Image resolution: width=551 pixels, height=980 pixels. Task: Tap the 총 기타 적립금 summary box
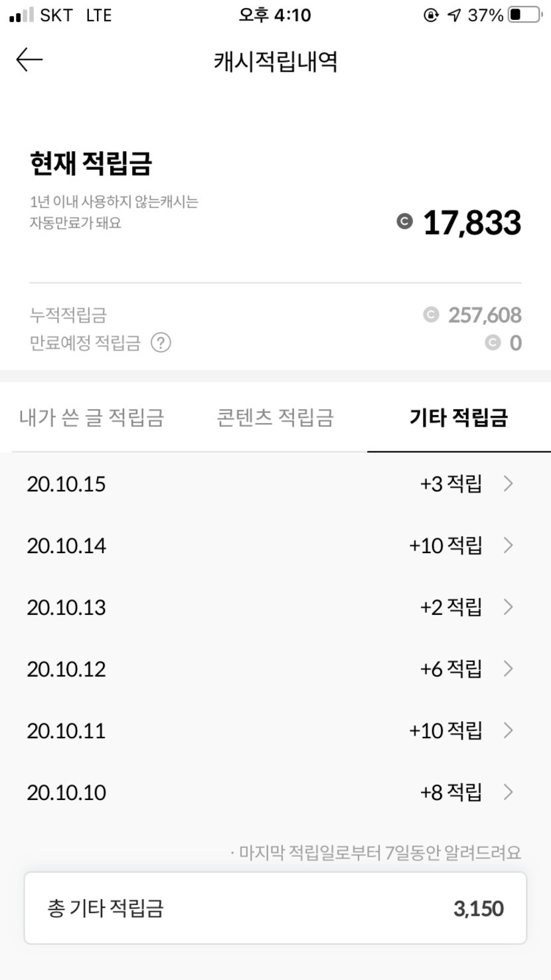point(275,908)
